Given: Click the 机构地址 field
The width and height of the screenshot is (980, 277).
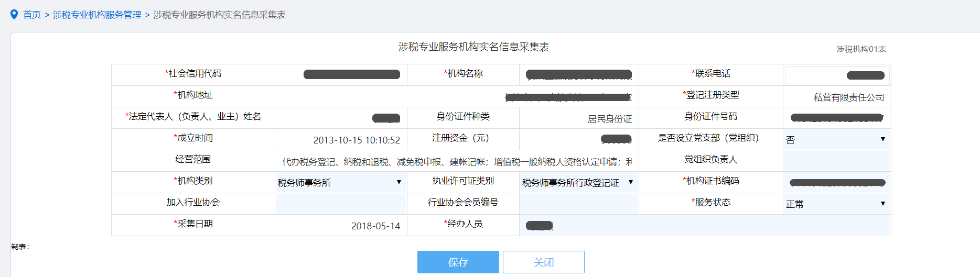Looking at the screenshot, I should point(456,97).
